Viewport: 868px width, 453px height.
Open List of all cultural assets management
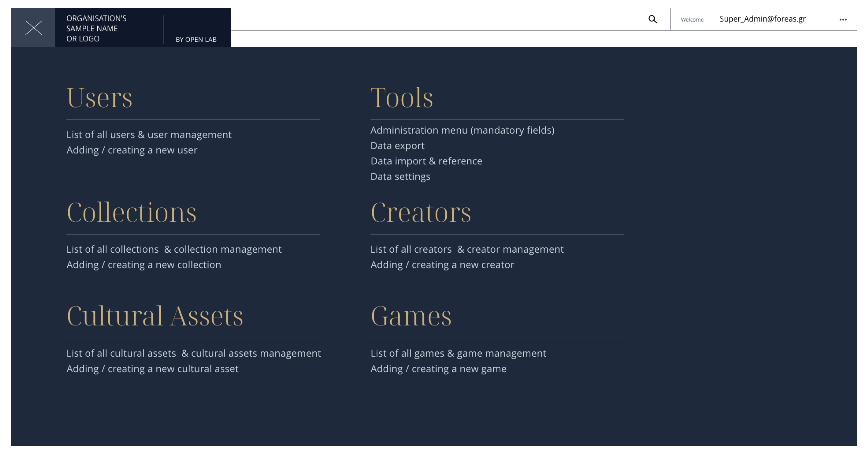click(193, 353)
